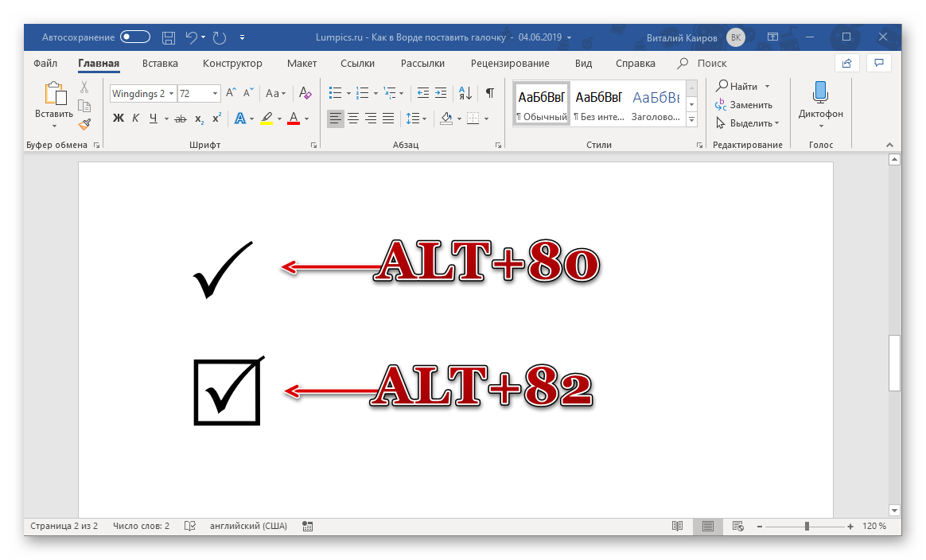926x560 pixels.
Task: Align text left
Action: click(336, 119)
